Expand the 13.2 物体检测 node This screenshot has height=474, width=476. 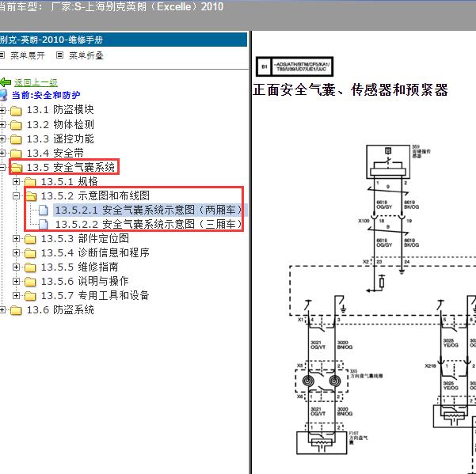(2, 125)
